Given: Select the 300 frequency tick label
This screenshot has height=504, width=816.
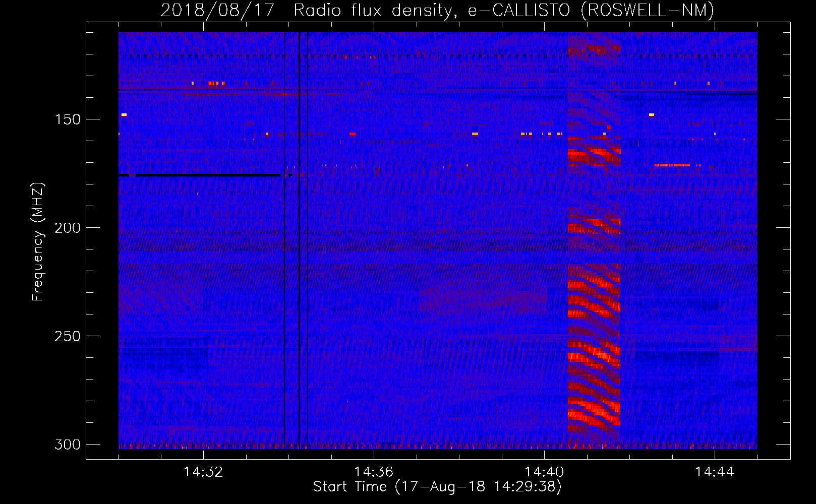Looking at the screenshot, I should [x=68, y=445].
